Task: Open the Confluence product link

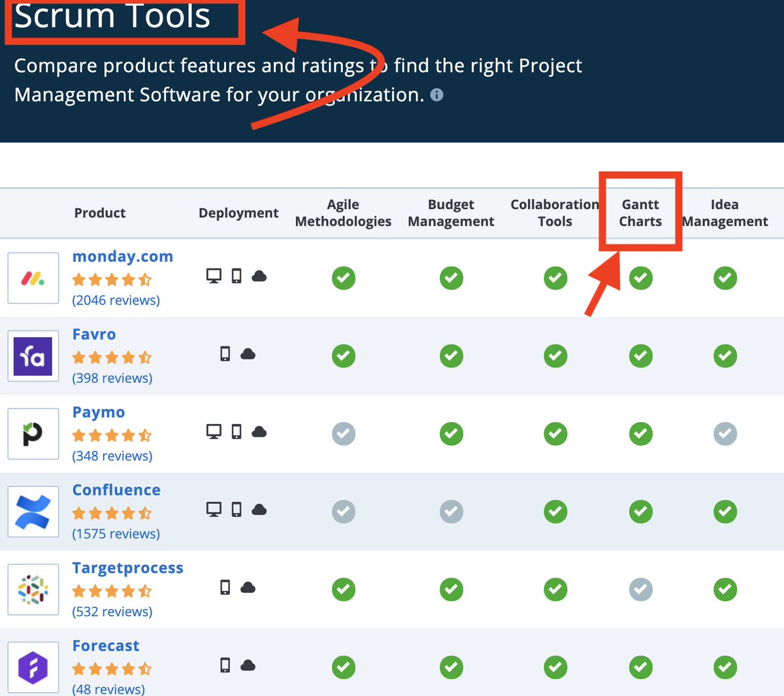Action: (116, 489)
